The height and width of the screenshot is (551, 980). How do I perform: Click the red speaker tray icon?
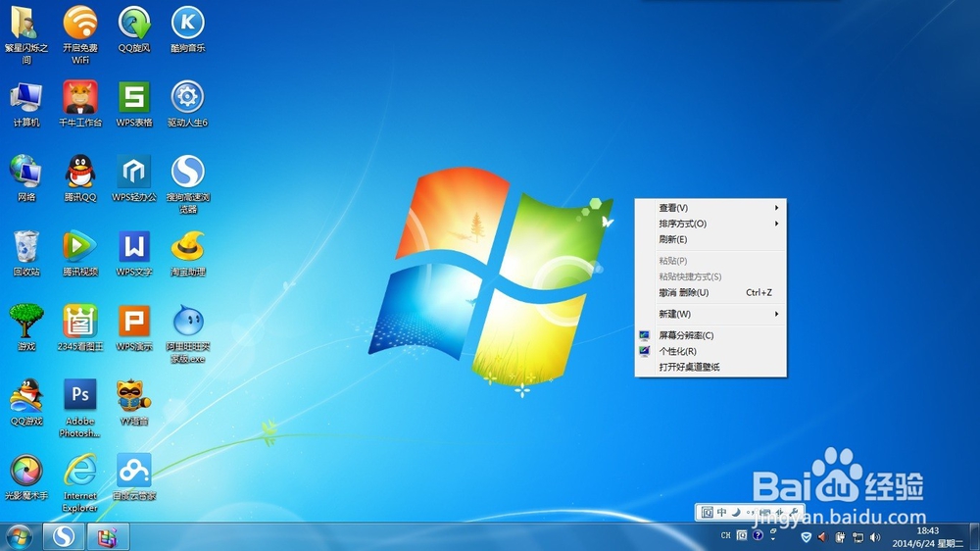(822, 537)
